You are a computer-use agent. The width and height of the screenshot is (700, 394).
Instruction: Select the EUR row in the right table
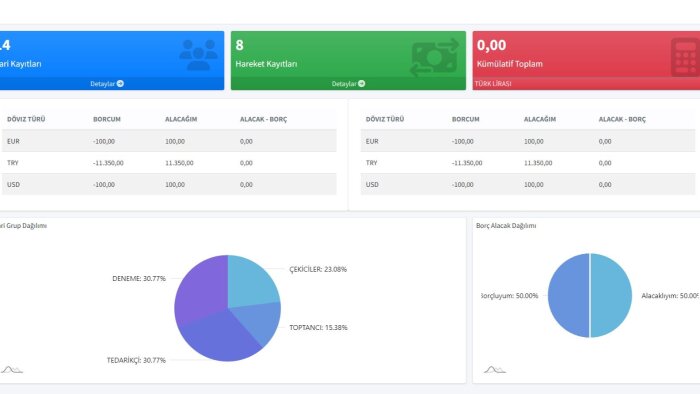pos(528,141)
